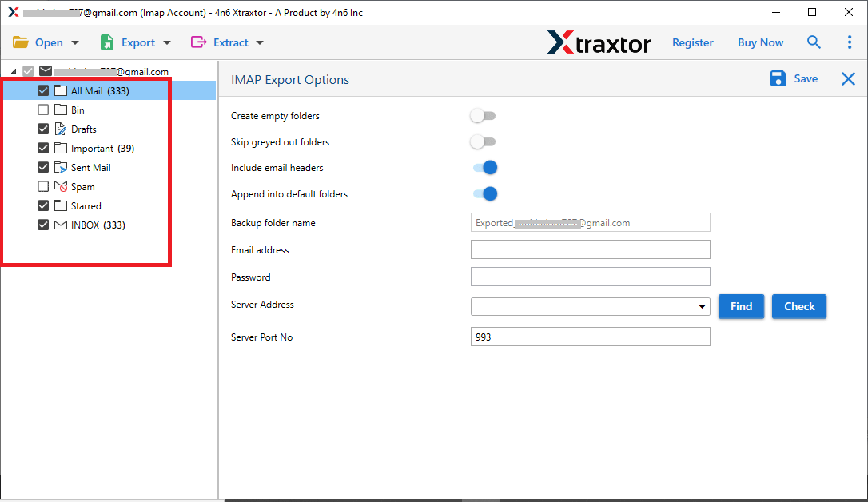This screenshot has height=502, width=868.
Task: Enable the Create empty folders toggle
Action: click(483, 115)
